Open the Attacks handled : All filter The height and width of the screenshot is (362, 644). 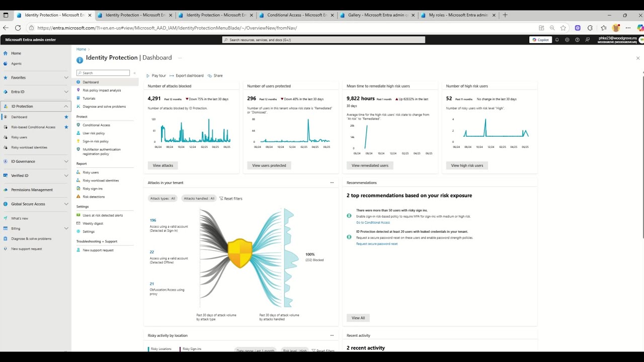click(199, 199)
